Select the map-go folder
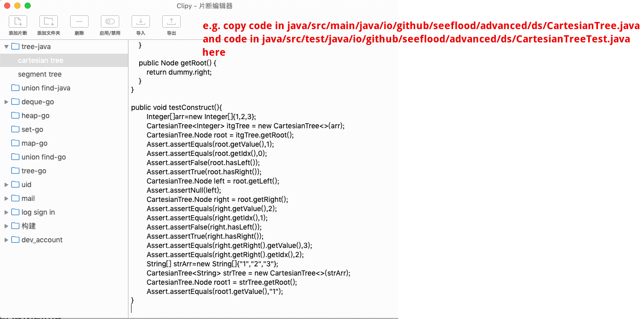Viewport: 644px width, 319px height. coord(64,143)
